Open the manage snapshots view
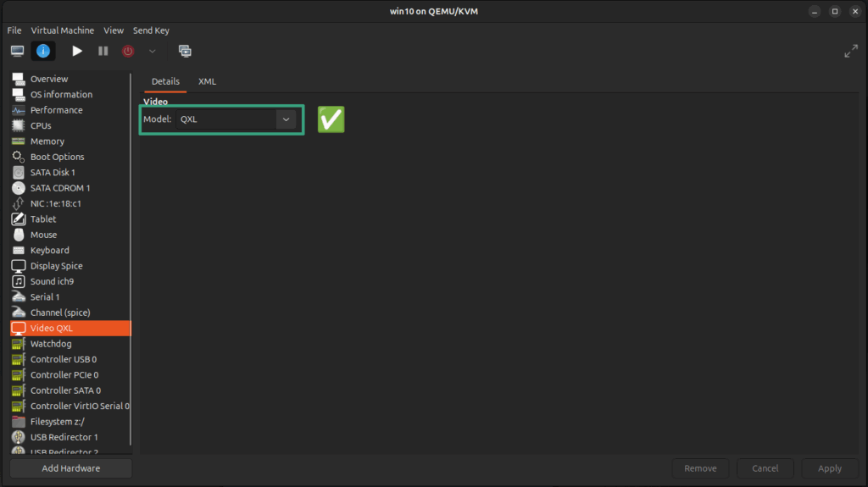The image size is (868, 487). coord(185,51)
